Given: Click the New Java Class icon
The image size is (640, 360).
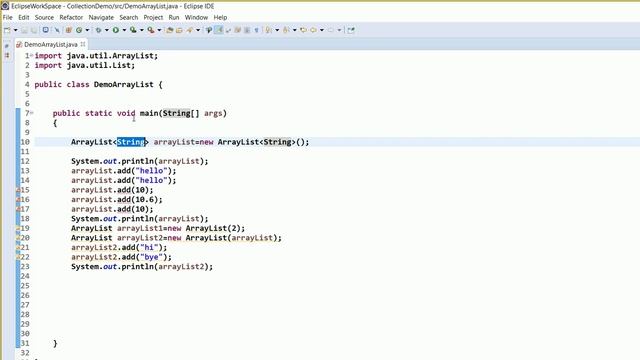Looking at the screenshot, I should point(79,30).
